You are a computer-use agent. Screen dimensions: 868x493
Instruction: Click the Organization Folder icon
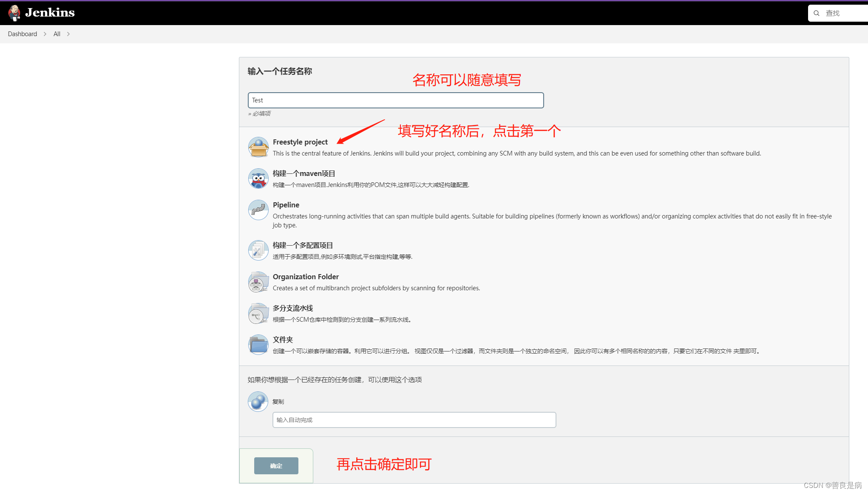pyautogui.click(x=258, y=282)
